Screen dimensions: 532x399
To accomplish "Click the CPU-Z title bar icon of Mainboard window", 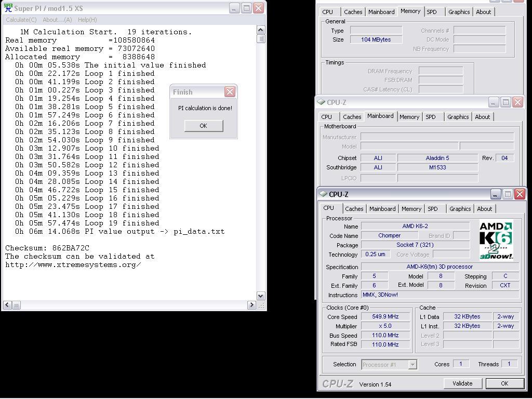I will tap(321, 102).
